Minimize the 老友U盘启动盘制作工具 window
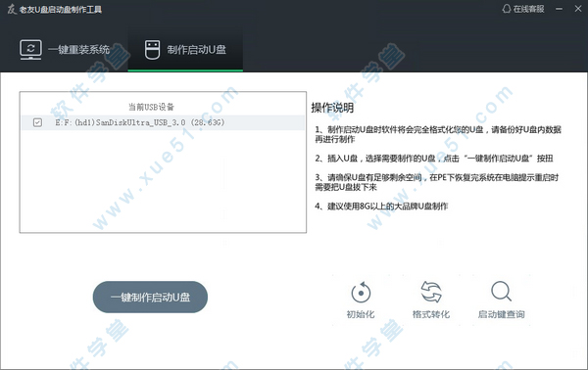 tap(560, 9)
